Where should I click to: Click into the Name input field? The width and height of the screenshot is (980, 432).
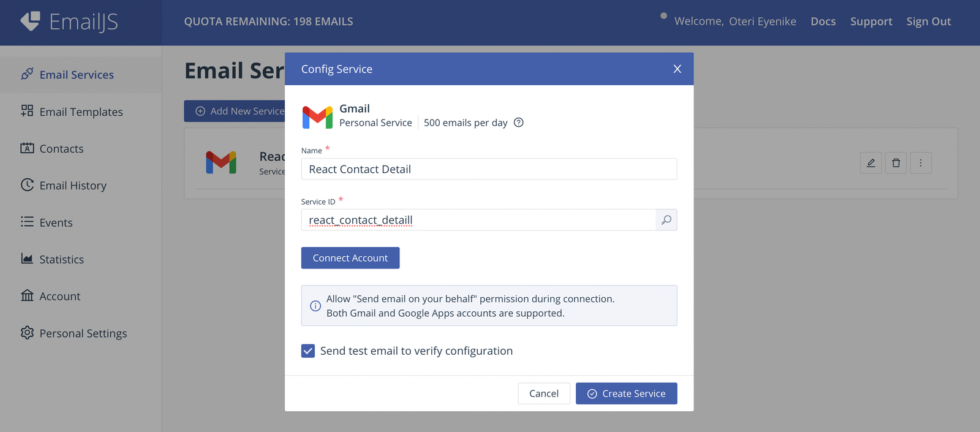489,169
